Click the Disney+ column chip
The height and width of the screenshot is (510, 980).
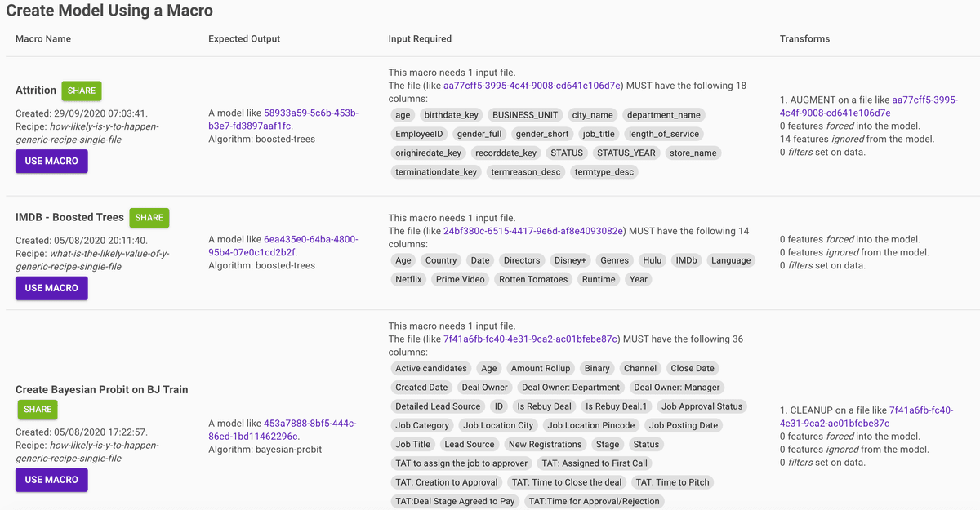coord(570,260)
